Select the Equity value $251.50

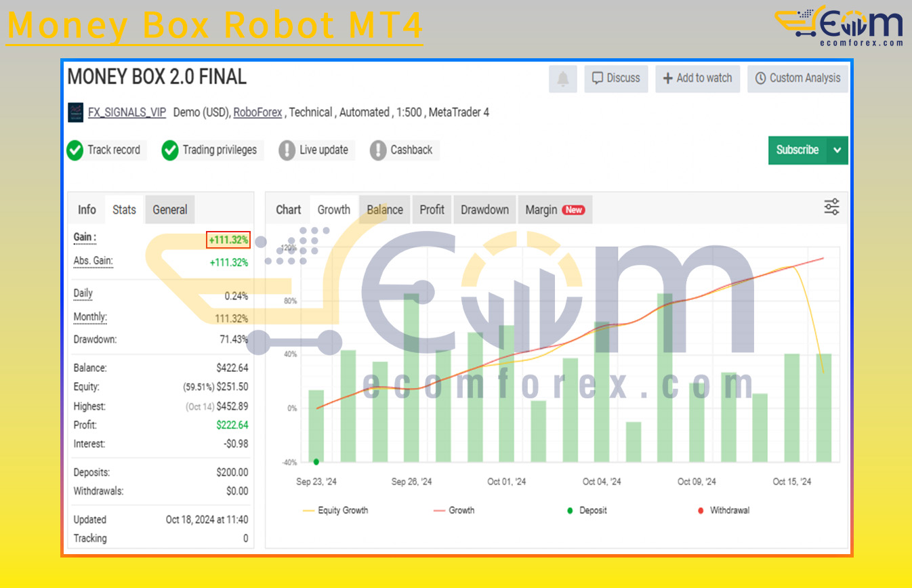pyautogui.click(x=232, y=387)
